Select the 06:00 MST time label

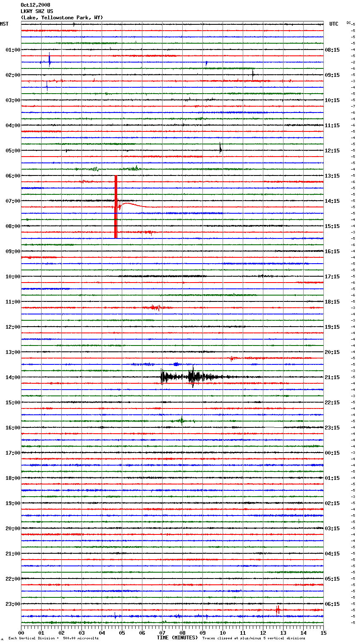(13, 176)
